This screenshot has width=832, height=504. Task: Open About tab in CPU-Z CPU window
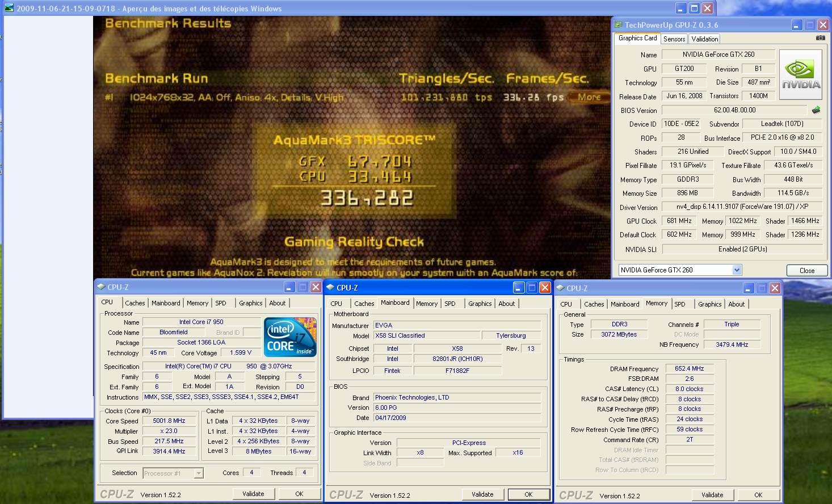tap(277, 303)
